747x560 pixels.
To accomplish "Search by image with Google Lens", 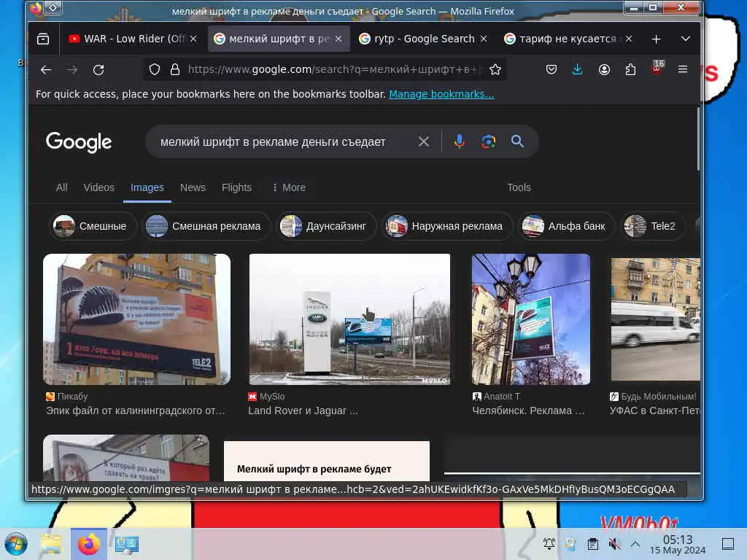I will point(488,141).
